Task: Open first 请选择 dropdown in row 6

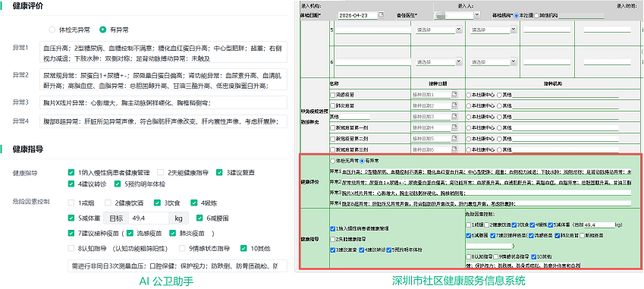Action: 458,62
